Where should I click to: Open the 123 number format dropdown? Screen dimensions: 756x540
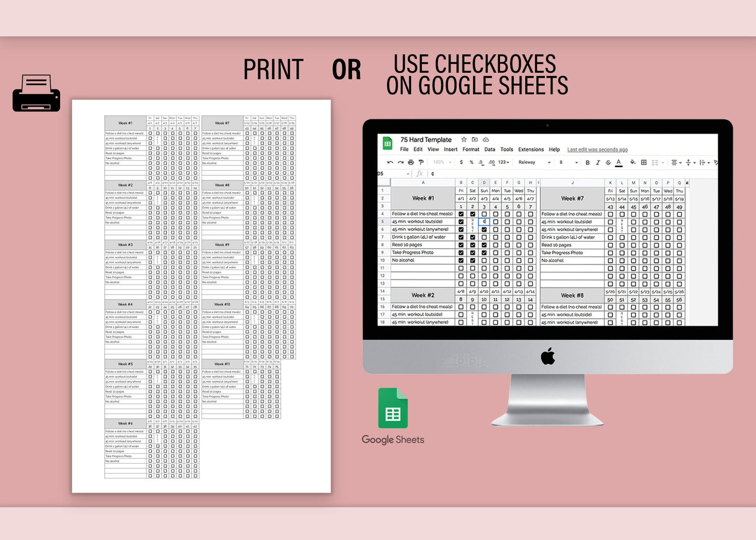(x=503, y=163)
